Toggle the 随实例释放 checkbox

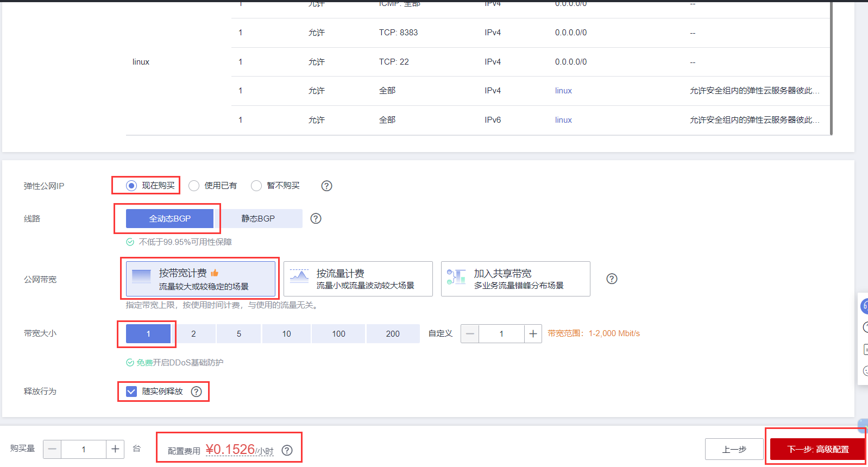point(131,392)
